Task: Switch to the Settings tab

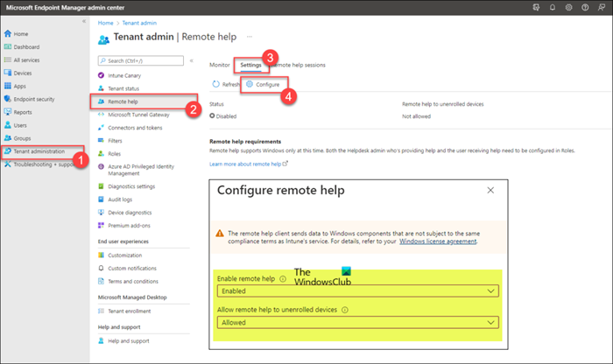Action: tap(251, 65)
